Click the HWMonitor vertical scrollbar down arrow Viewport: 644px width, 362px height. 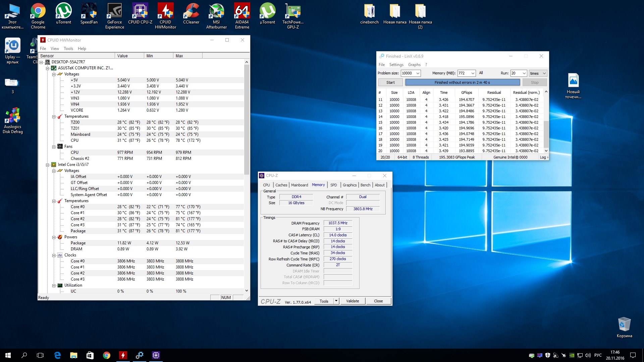(247, 291)
